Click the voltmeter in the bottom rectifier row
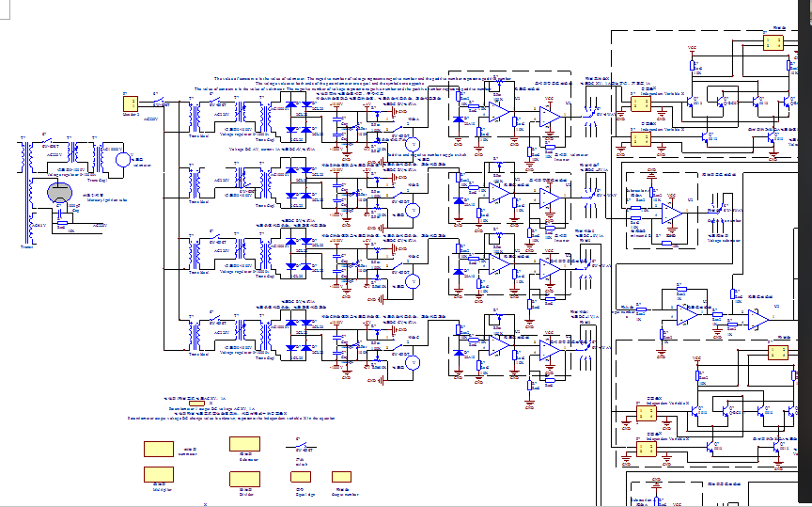The width and height of the screenshot is (812, 507). [411, 361]
